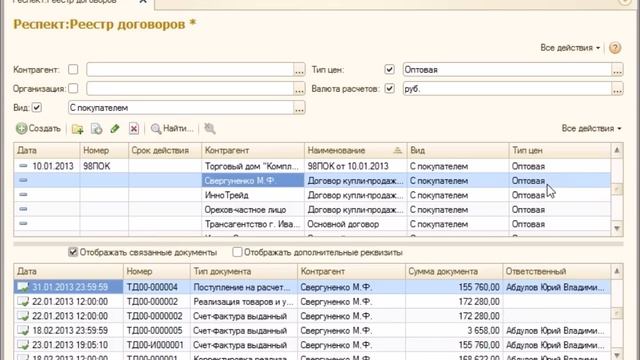This screenshot has width=640, height=360.
Task: Open the Организация field selection ellipsis
Action: (299, 89)
